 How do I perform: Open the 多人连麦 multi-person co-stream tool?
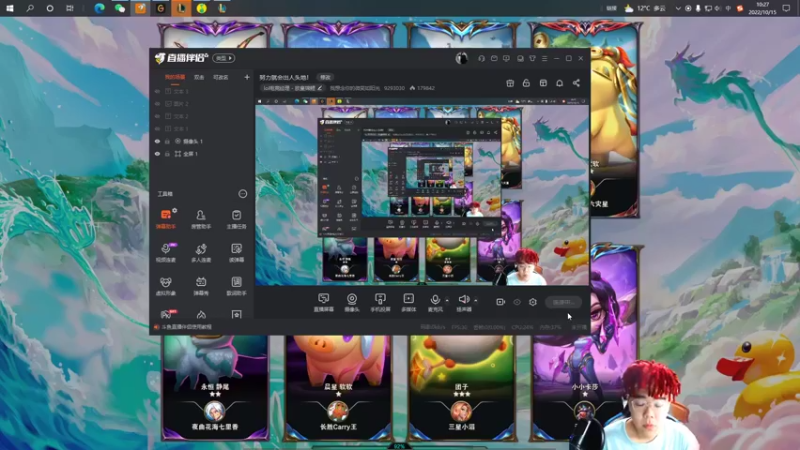(x=201, y=252)
